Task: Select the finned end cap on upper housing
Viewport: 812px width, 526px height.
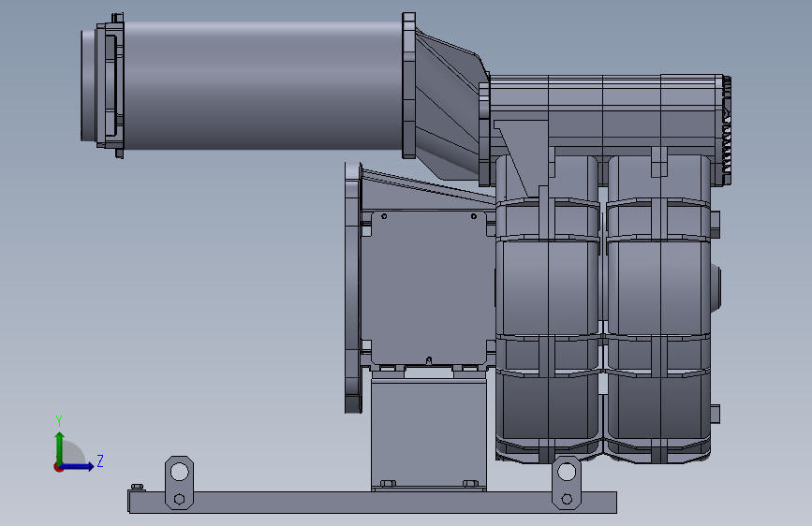Action: click(726, 129)
